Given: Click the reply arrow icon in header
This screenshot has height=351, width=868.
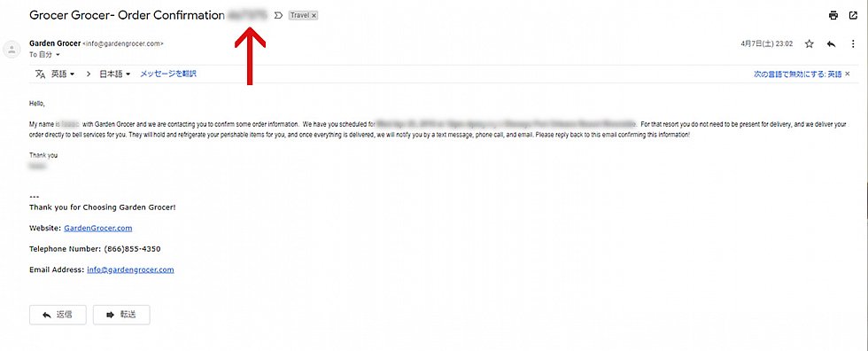Looking at the screenshot, I should point(831,43).
